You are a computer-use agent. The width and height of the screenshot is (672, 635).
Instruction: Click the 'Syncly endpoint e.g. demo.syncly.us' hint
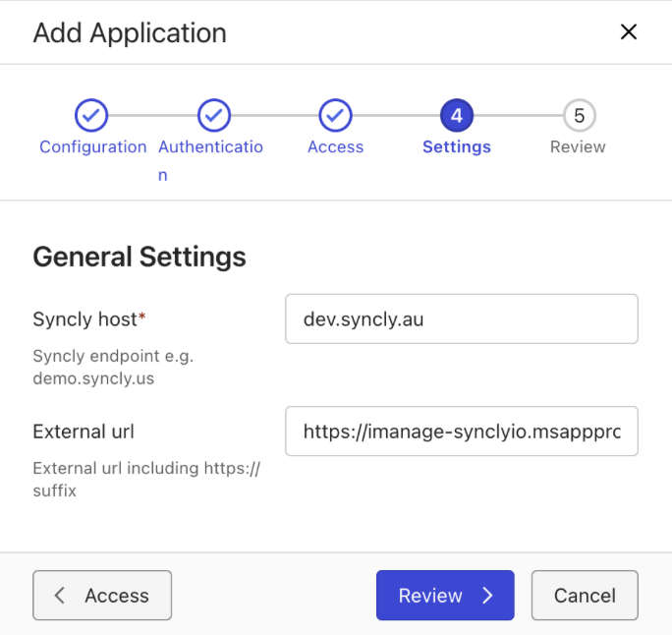click(x=114, y=367)
